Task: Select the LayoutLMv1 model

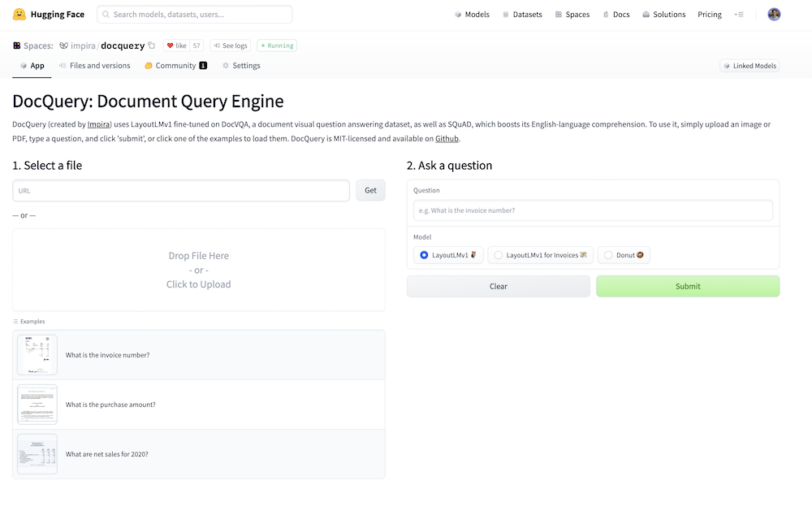Action: (447, 254)
